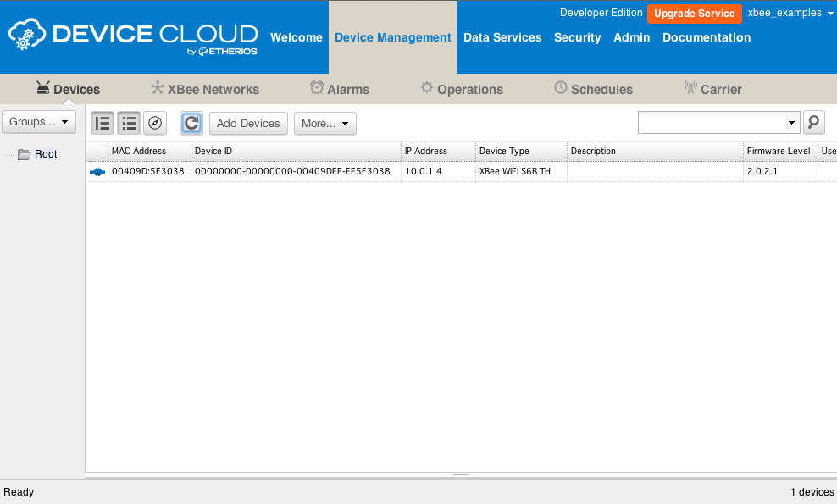This screenshot has height=504, width=837.
Task: Select MAC address 00409D:5E3038 cell
Action: tap(148, 171)
